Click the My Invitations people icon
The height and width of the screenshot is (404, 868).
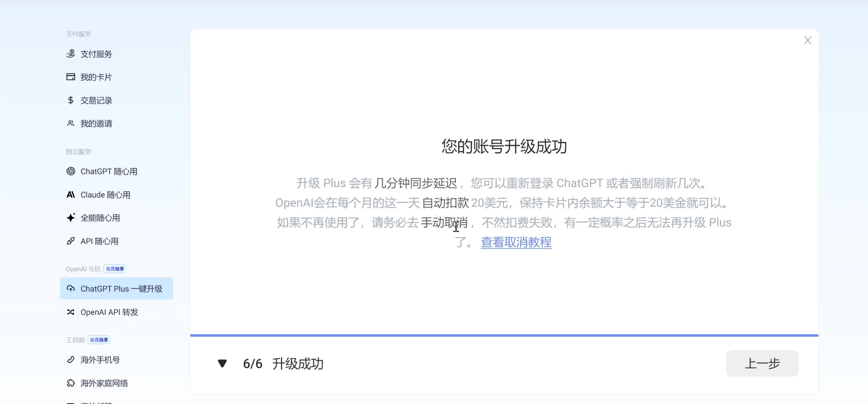[70, 123]
